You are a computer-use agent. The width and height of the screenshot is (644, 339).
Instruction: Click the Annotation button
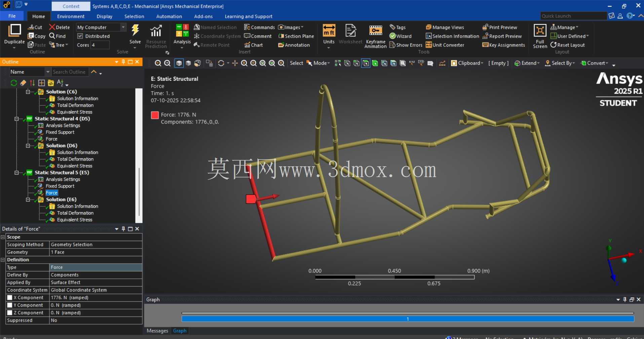pyautogui.click(x=294, y=45)
